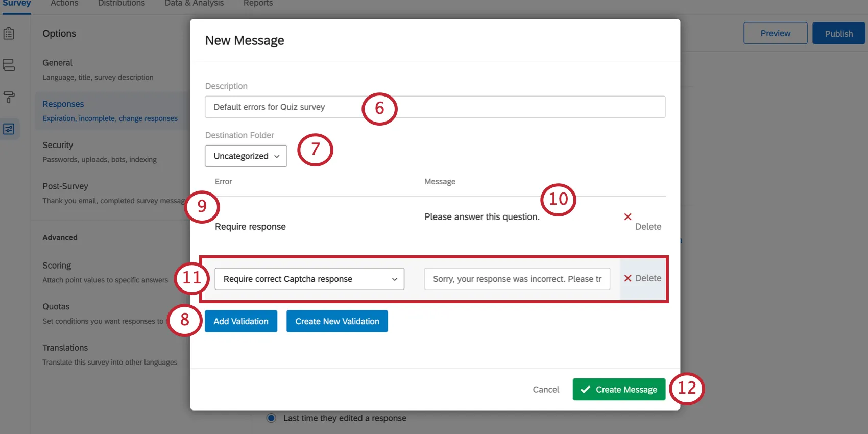Click the green Create Message button
Screen dimensions: 868x434
[x=619, y=390]
